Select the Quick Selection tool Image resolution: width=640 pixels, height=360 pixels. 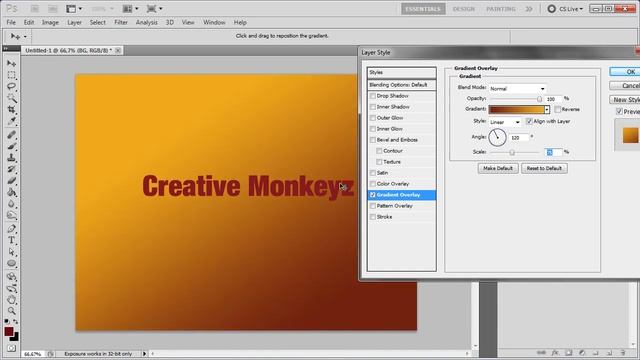click(11, 98)
